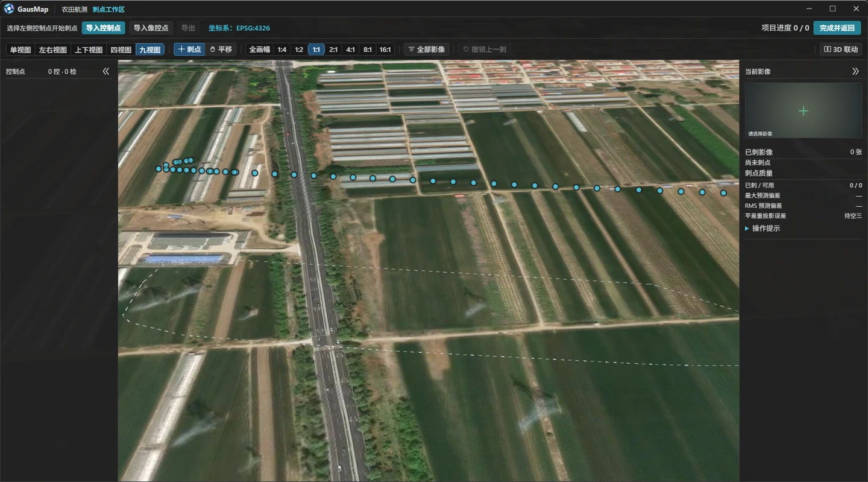Set zoom scale to 4:1
The height and width of the screenshot is (482, 868).
coord(350,49)
